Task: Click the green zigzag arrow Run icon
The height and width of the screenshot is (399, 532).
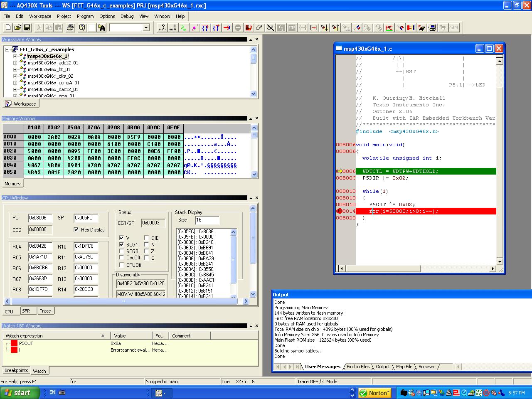Action: pyautogui.click(x=183, y=27)
